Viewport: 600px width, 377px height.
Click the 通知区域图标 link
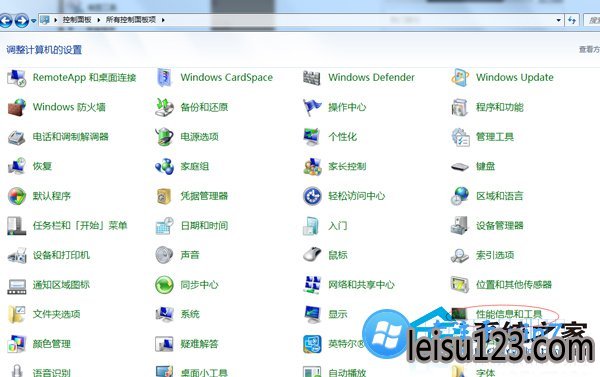click(x=61, y=285)
